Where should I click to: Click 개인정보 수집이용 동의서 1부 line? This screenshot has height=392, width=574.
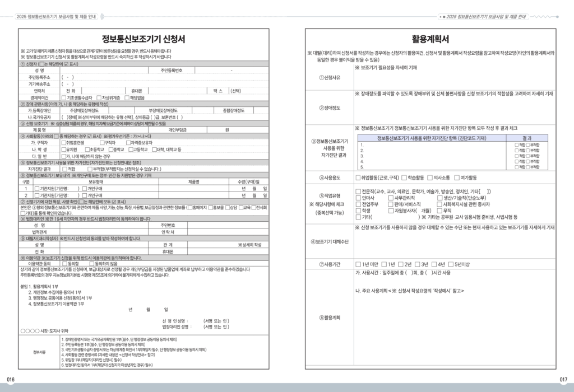(55, 292)
